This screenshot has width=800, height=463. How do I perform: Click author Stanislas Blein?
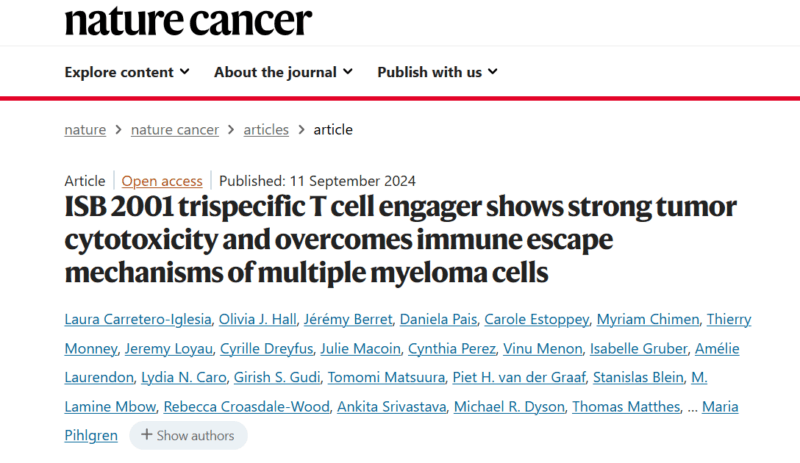pyautogui.click(x=638, y=377)
